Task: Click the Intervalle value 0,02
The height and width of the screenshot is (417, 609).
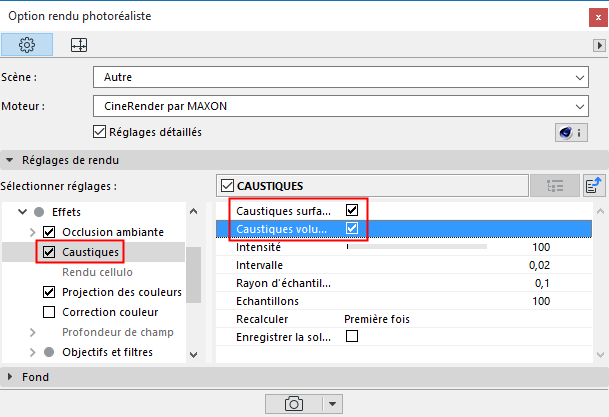Action: (x=539, y=265)
